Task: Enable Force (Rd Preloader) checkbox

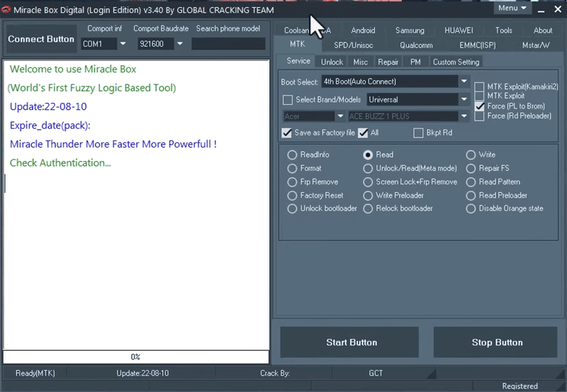Action: [x=479, y=116]
